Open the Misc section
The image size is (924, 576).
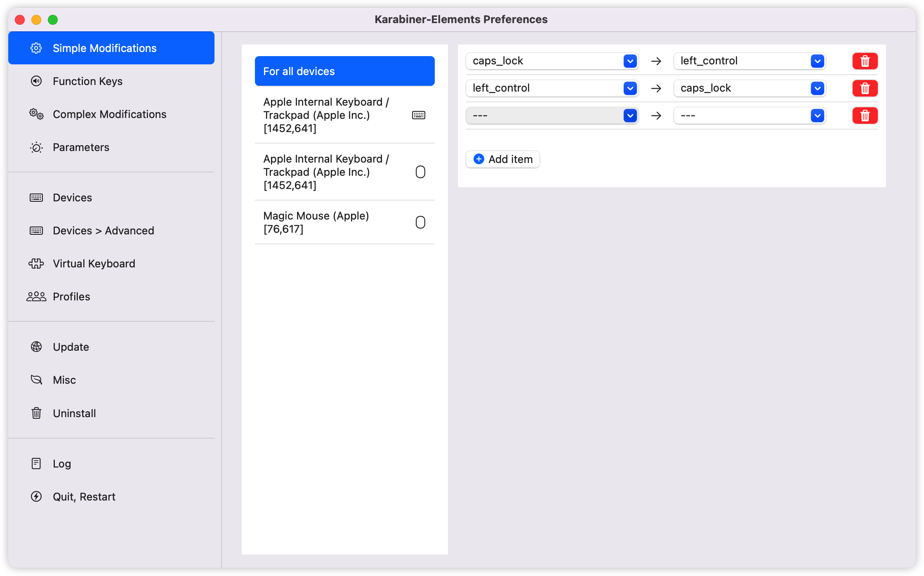click(111, 380)
